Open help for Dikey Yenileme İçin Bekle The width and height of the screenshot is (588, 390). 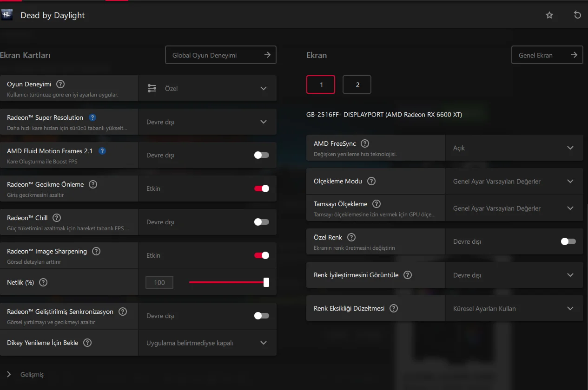click(87, 343)
